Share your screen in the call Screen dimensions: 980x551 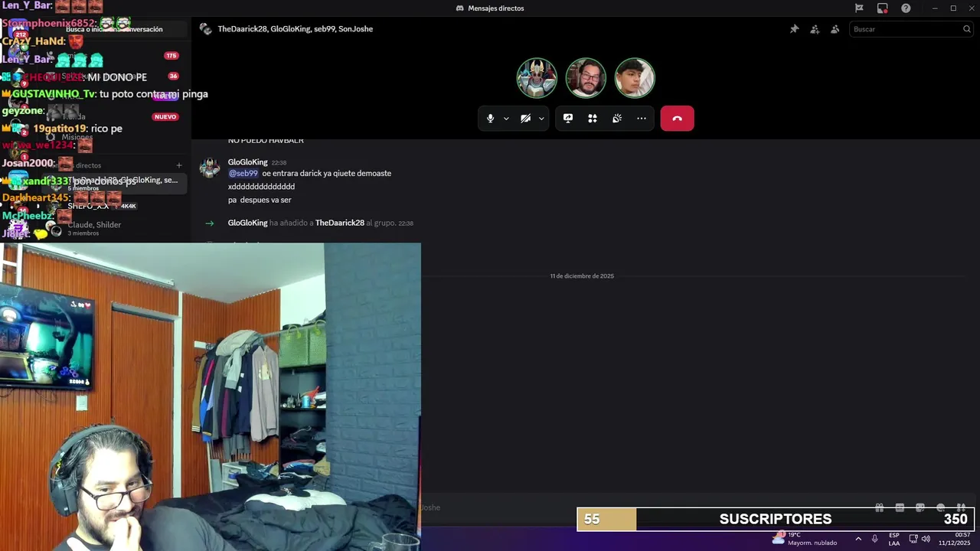pyautogui.click(x=568, y=119)
